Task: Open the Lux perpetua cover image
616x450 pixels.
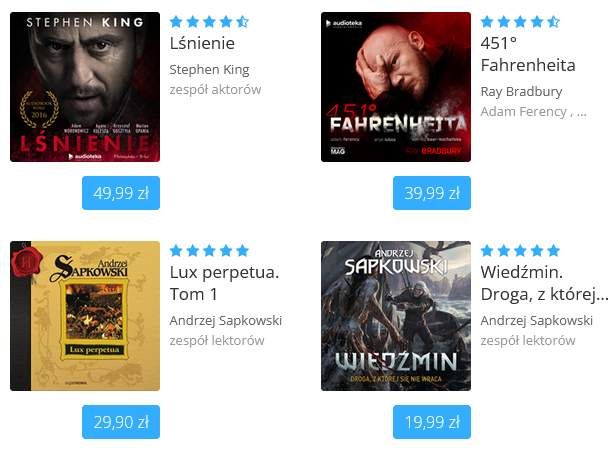Action: click(x=85, y=316)
